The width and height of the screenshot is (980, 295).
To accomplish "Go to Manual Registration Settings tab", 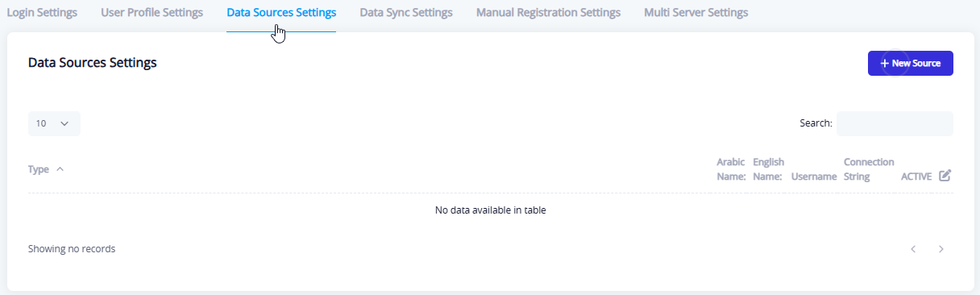I will pyautogui.click(x=548, y=13).
